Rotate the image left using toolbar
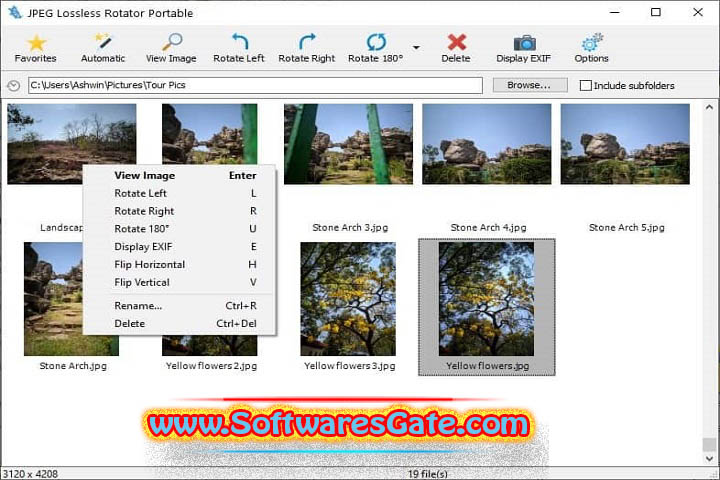Image resolution: width=720 pixels, height=480 pixels. pyautogui.click(x=239, y=42)
